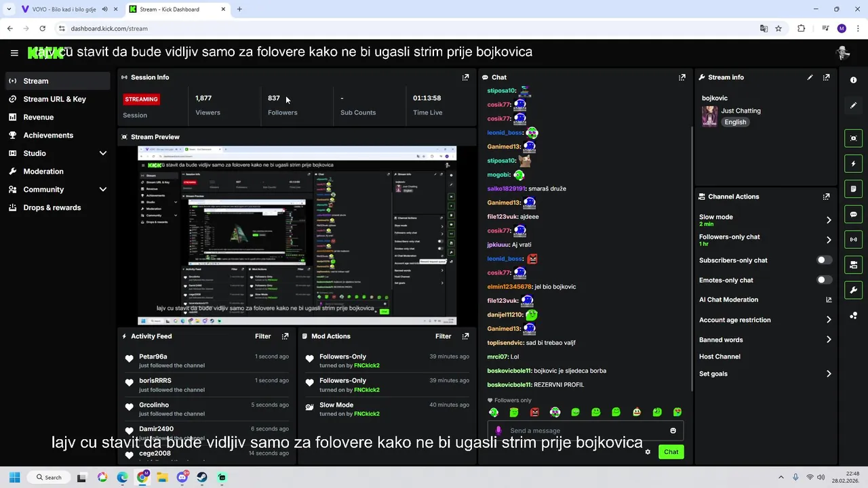
Task: Click the pencil edit icon in right rail
Action: coord(853,105)
